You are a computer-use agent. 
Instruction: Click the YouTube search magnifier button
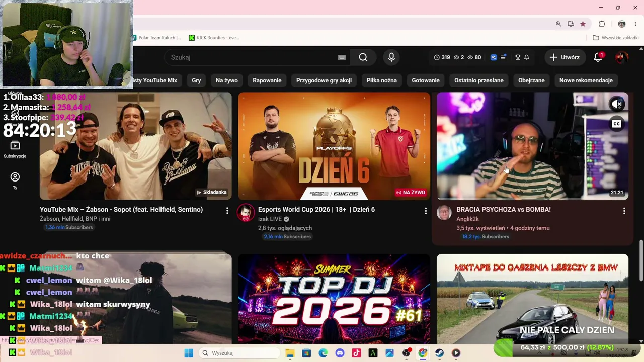point(363,57)
